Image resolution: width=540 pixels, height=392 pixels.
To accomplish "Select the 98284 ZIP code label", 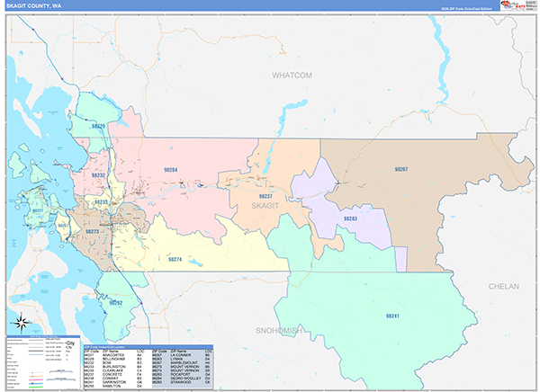I will point(170,170).
